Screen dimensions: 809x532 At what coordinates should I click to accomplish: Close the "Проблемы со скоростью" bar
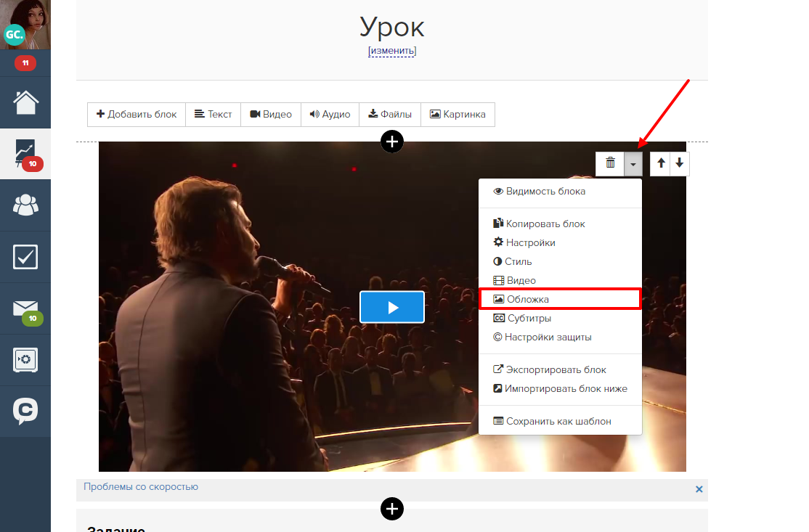coord(699,489)
